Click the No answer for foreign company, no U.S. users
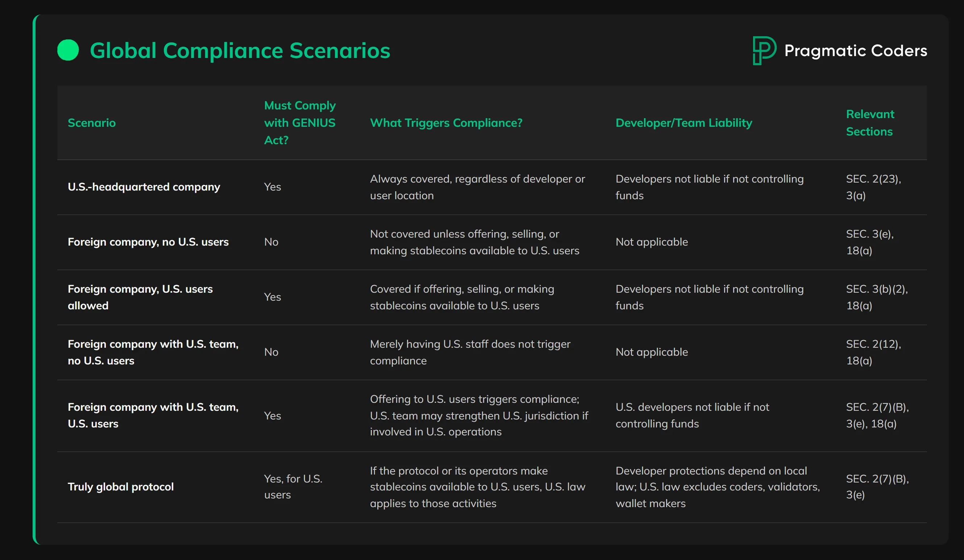The height and width of the screenshot is (560, 964). tap(271, 242)
